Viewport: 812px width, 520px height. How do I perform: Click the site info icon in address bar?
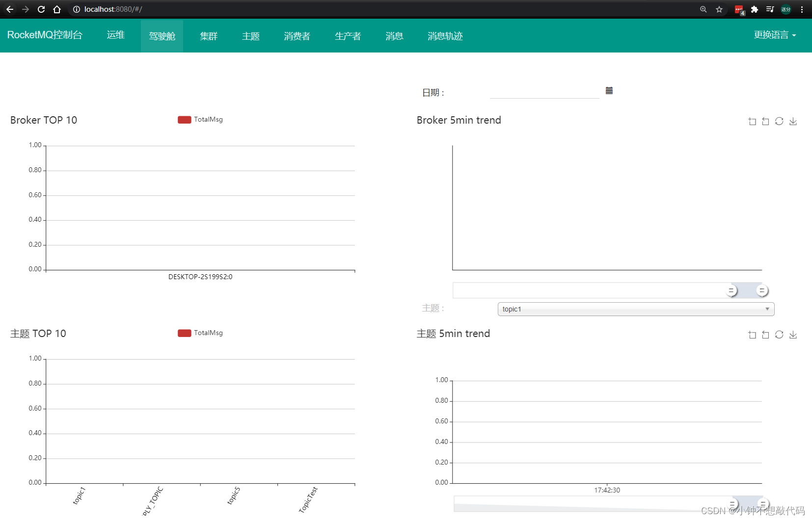(x=77, y=9)
